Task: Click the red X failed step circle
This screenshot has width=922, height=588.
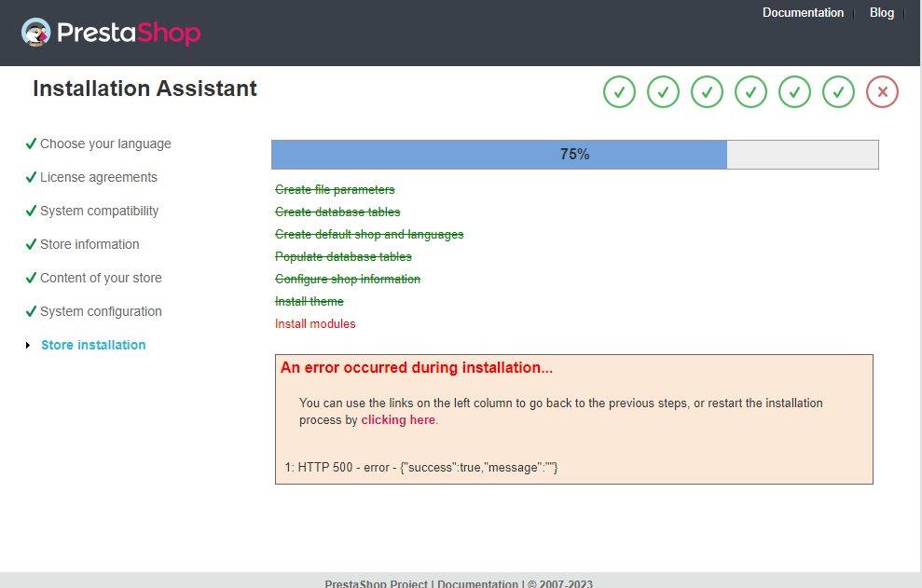Action: (882, 91)
